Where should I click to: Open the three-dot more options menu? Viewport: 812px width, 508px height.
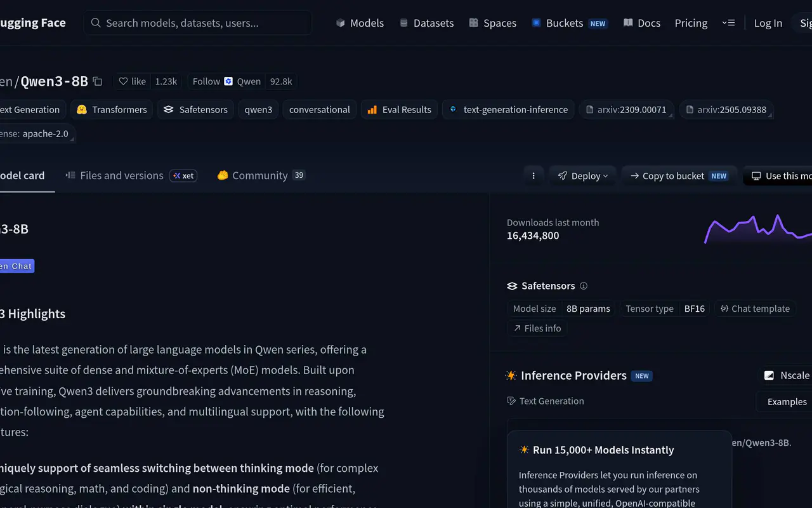click(x=533, y=176)
